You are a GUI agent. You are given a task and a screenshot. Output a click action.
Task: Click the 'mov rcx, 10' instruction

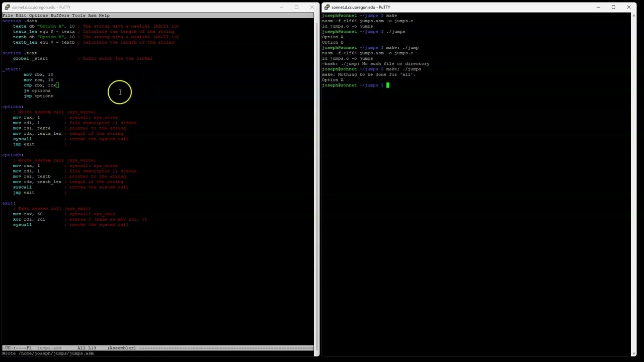coord(39,80)
